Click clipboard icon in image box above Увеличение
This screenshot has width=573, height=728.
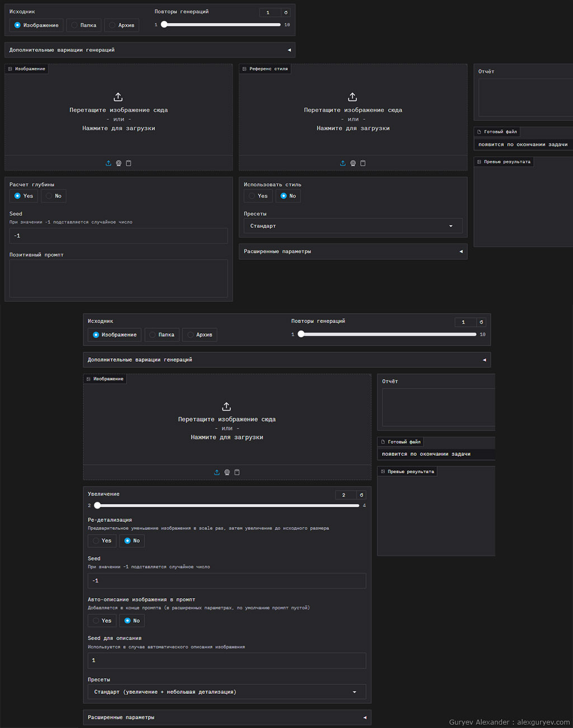pyautogui.click(x=237, y=473)
